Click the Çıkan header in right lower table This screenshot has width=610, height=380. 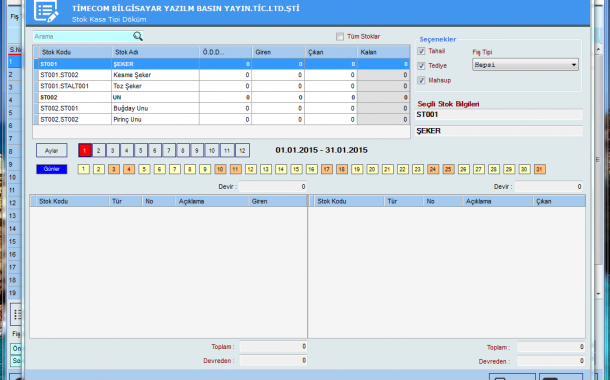click(x=559, y=201)
